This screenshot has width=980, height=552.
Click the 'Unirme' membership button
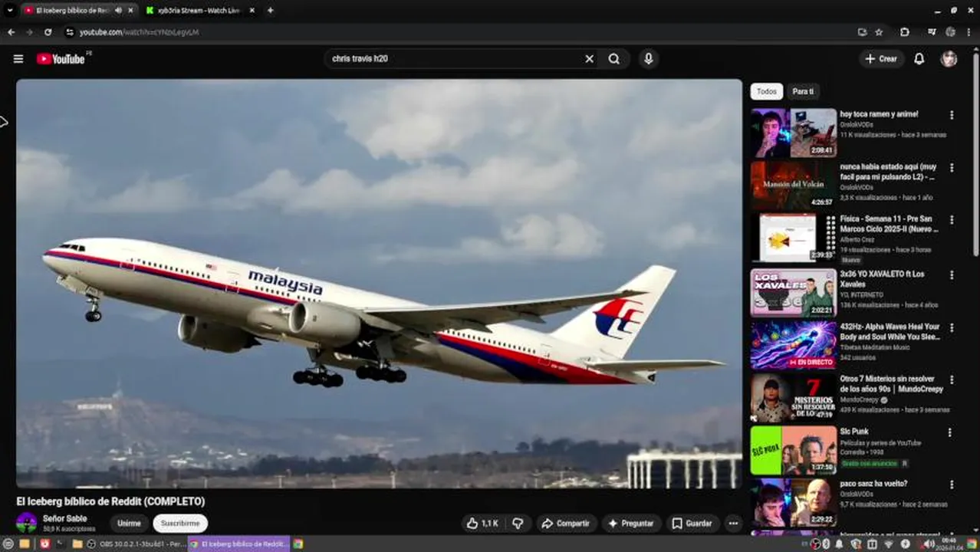(129, 524)
